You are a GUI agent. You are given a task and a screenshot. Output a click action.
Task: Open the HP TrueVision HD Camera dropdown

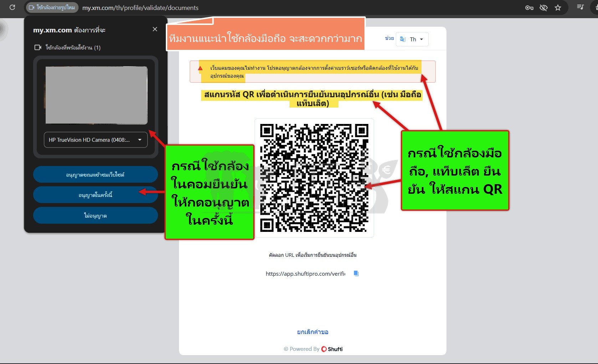95,140
